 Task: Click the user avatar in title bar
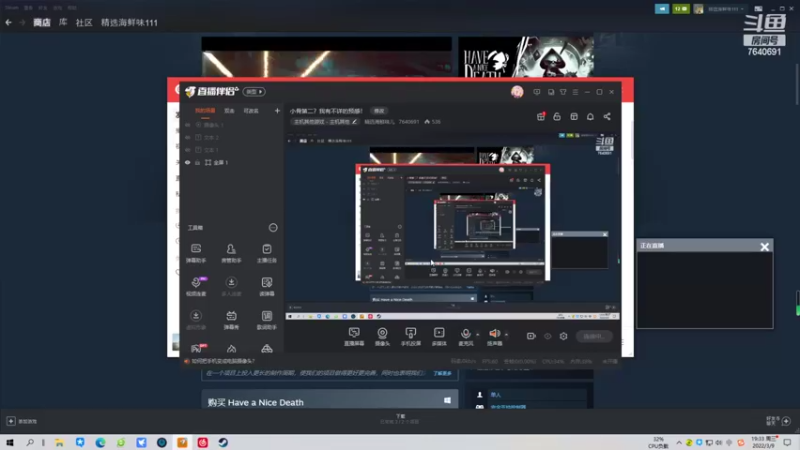(x=517, y=92)
